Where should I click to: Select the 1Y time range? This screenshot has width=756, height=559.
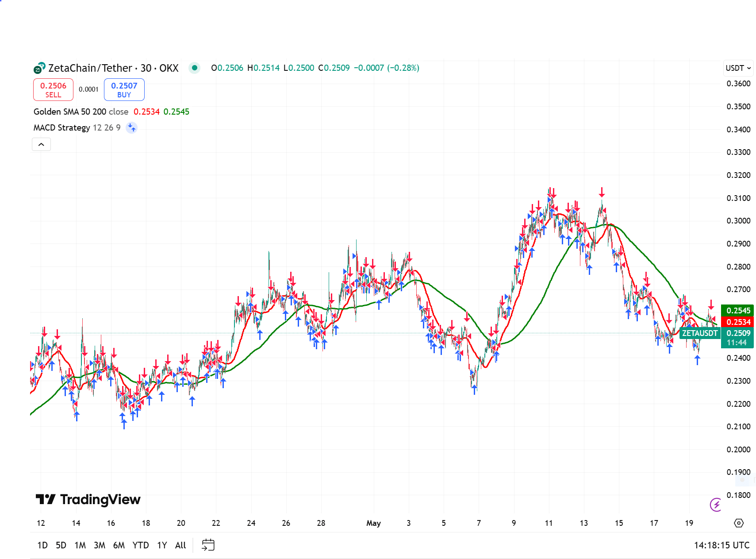pos(162,545)
